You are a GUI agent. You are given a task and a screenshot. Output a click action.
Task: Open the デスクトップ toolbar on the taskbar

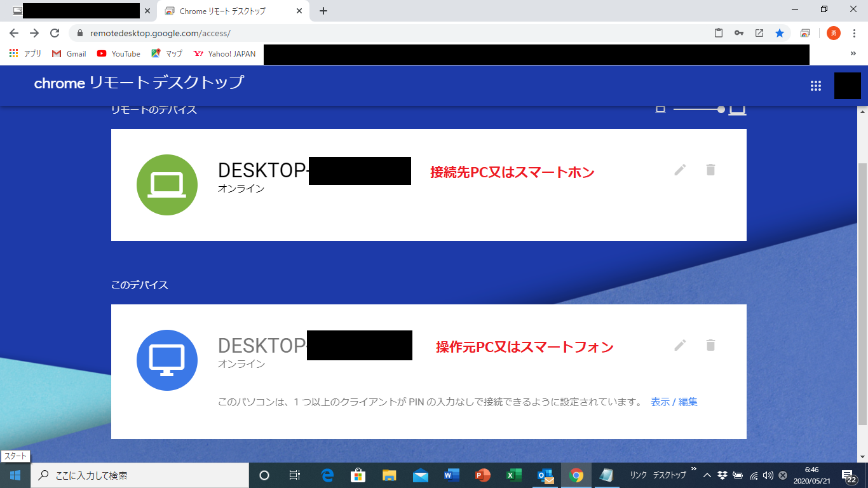670,475
